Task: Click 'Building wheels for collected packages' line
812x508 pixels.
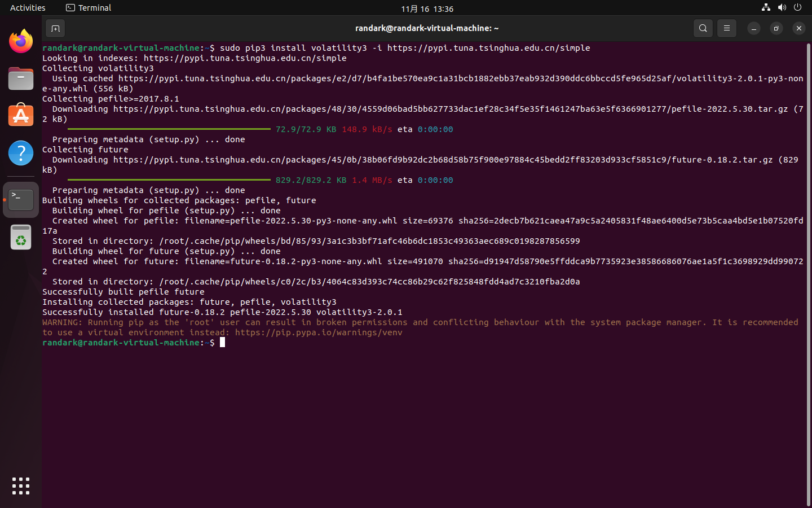Action: click(x=179, y=200)
